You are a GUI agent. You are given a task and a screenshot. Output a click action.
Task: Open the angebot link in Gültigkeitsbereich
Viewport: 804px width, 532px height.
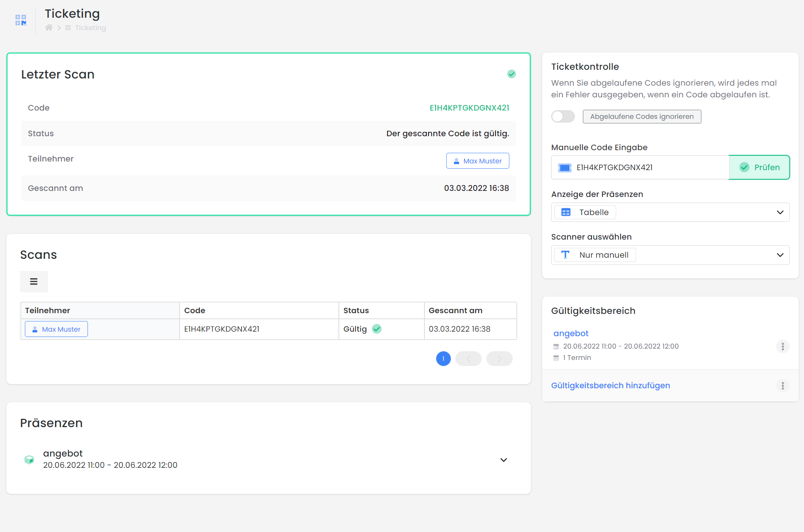pyautogui.click(x=570, y=334)
